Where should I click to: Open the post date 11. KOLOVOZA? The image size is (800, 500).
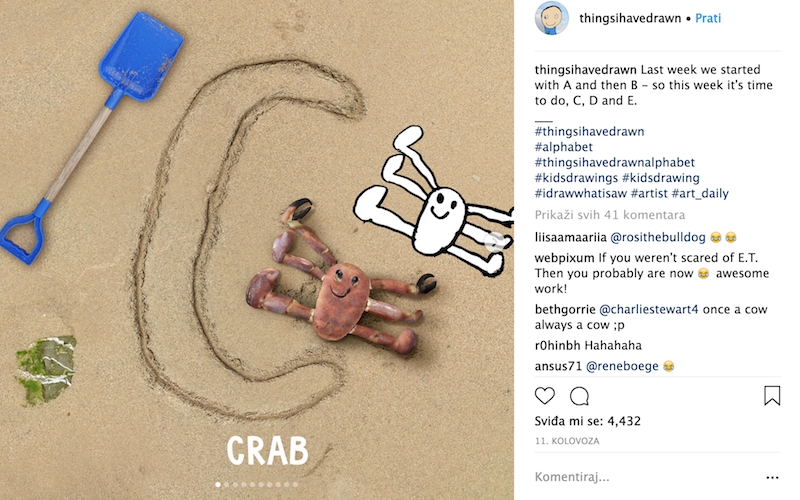tap(567, 441)
